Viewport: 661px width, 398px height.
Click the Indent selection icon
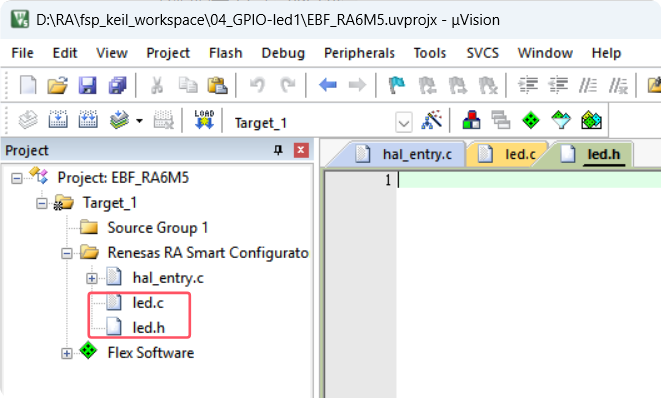point(527,85)
